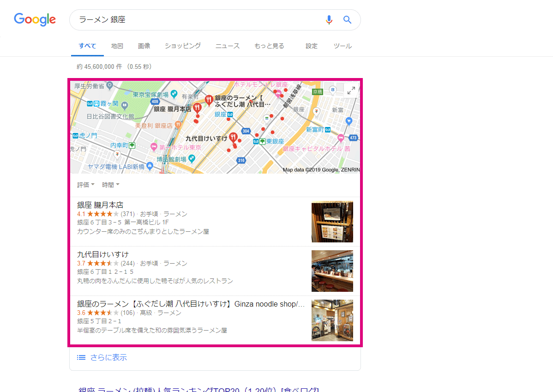The height and width of the screenshot is (392, 553).
Task: Open the 銀座 朧月本店 photo thumbnail
Action: click(332, 222)
